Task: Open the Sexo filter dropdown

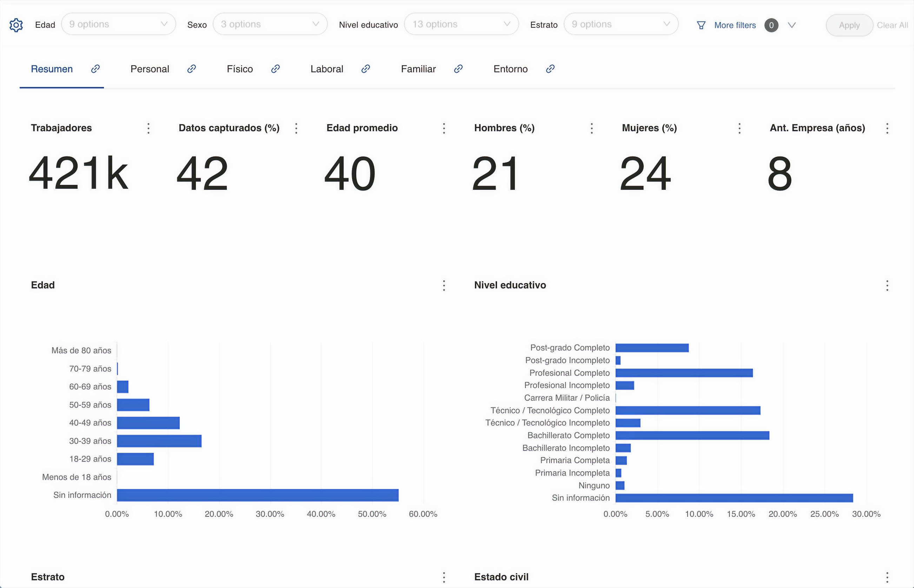Action: tap(270, 24)
